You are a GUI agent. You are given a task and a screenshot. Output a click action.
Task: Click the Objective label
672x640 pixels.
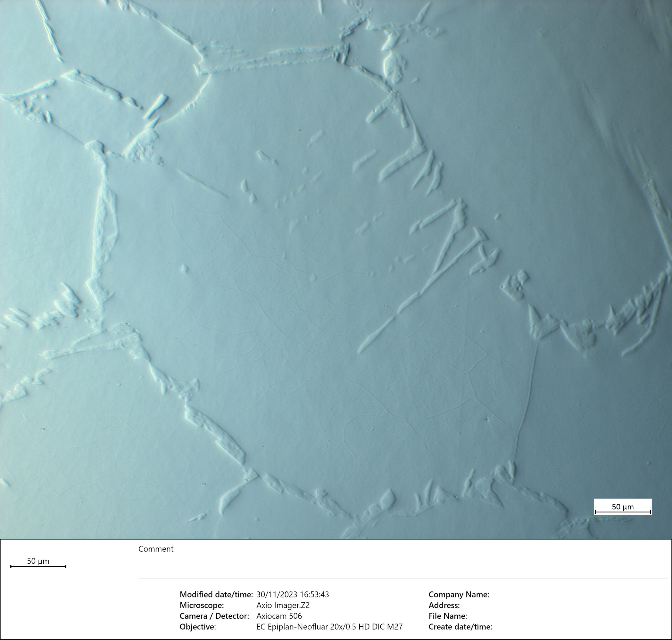198,627
